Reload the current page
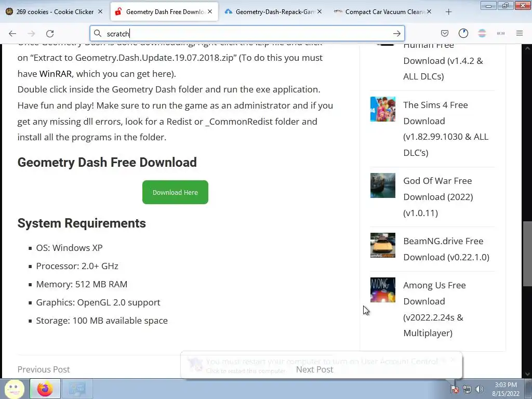The height and width of the screenshot is (399, 532). (x=50, y=34)
